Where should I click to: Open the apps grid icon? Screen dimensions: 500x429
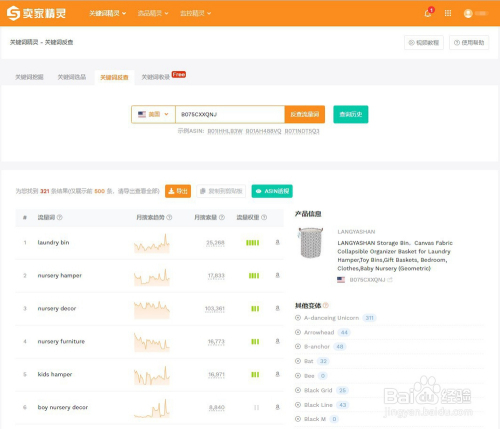pyautogui.click(x=448, y=13)
